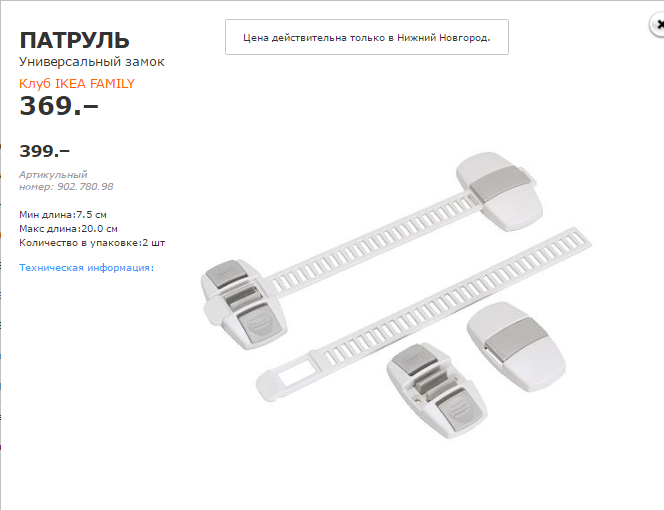Click the Макс длина 20.0 см line
The height and width of the screenshot is (510, 664).
(x=68, y=229)
